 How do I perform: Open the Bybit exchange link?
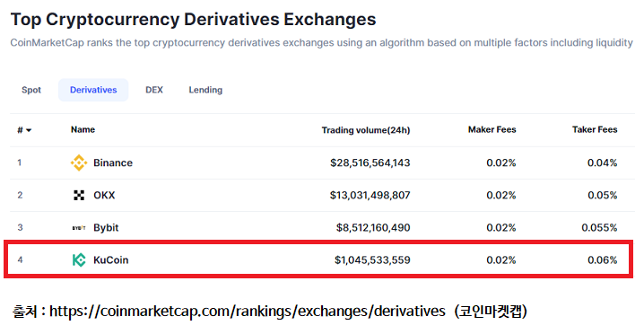(106, 227)
